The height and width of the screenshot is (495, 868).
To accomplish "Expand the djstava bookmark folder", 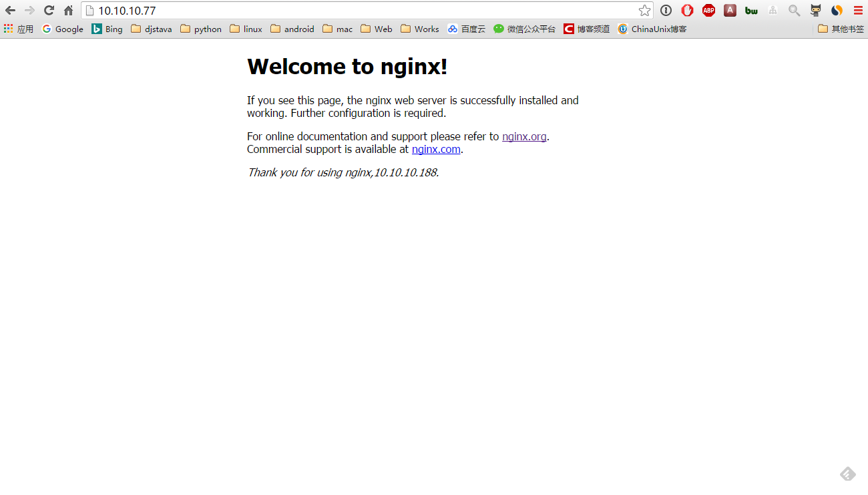I will point(152,29).
